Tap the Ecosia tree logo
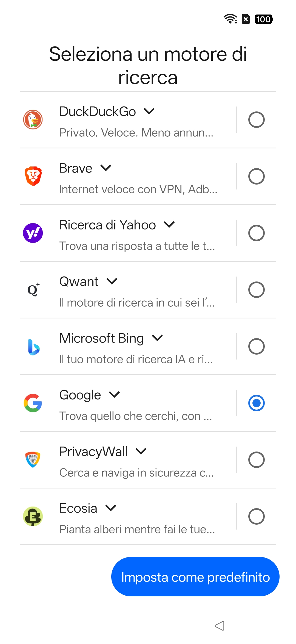Viewport: 296px width, 644px height. (33, 516)
